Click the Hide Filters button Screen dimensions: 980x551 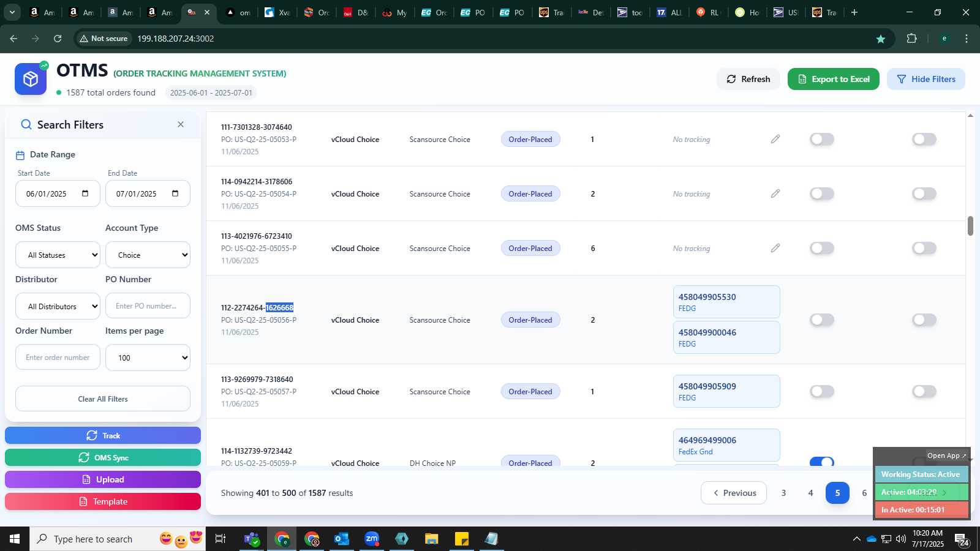[925, 79]
